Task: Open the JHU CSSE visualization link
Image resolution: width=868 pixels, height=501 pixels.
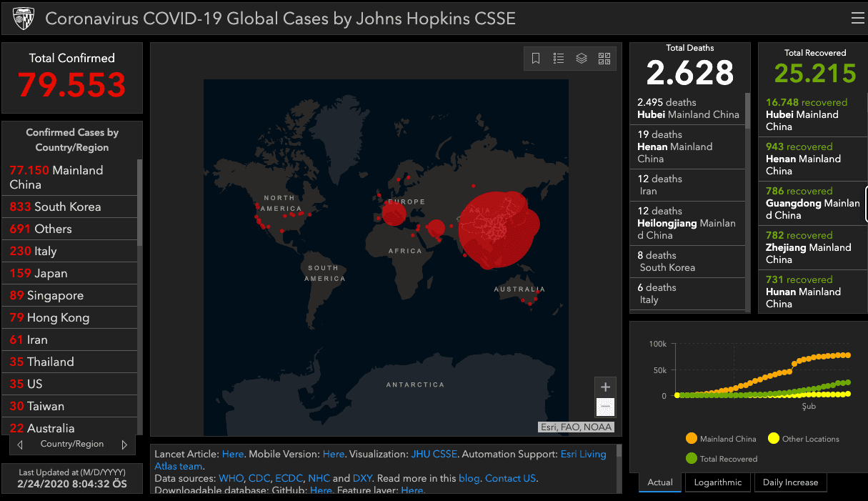Action: click(x=434, y=454)
